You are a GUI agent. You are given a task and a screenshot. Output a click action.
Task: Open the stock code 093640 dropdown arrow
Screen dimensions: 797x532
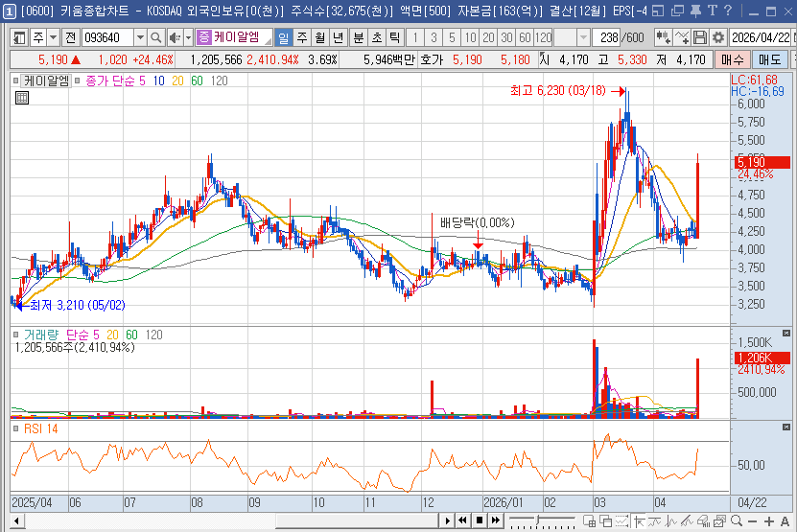point(140,37)
